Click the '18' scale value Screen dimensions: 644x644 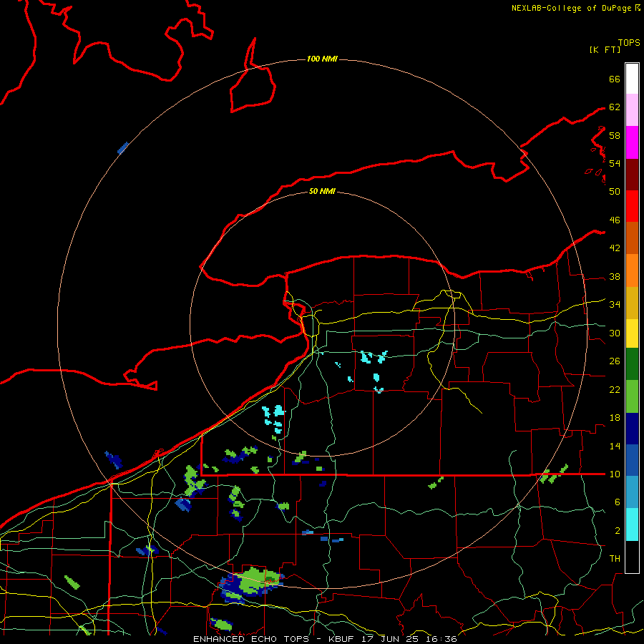tap(615, 418)
